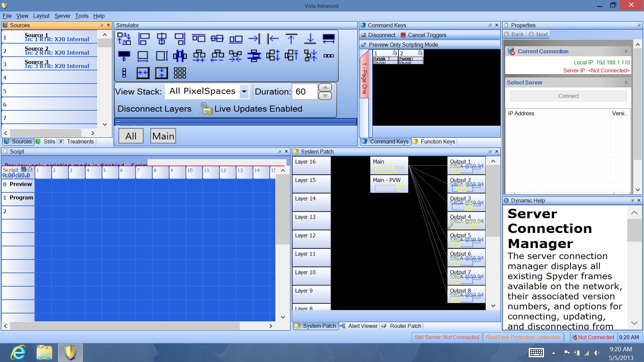
Task: Click Properties panel scroll down arrow
Action: 638,190
